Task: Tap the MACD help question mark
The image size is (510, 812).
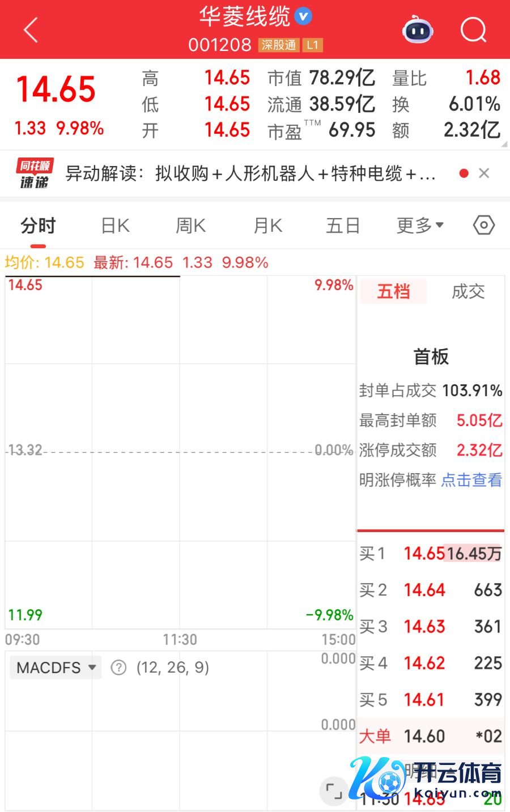Action: tap(118, 668)
